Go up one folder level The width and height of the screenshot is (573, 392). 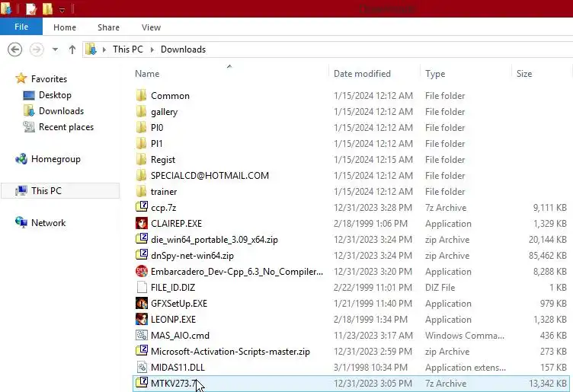point(72,49)
